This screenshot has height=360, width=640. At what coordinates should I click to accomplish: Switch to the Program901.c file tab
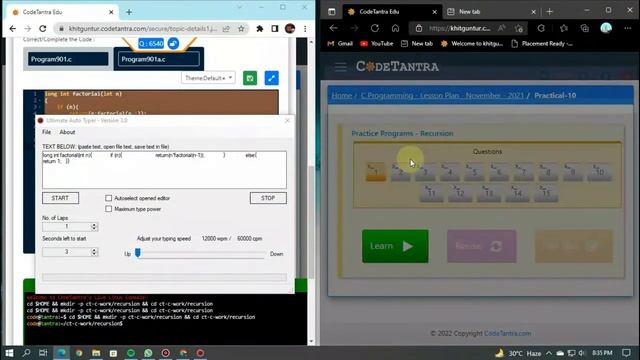click(68, 59)
